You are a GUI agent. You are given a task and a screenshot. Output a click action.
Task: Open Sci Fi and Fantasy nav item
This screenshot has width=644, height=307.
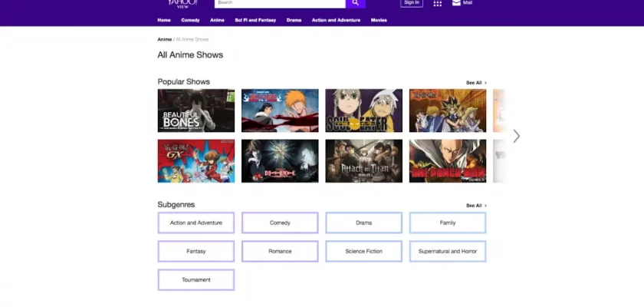click(x=255, y=20)
